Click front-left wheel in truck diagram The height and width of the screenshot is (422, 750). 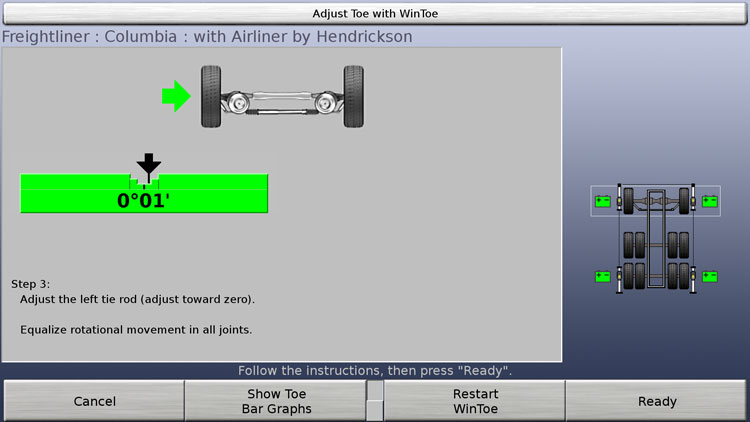point(629,200)
